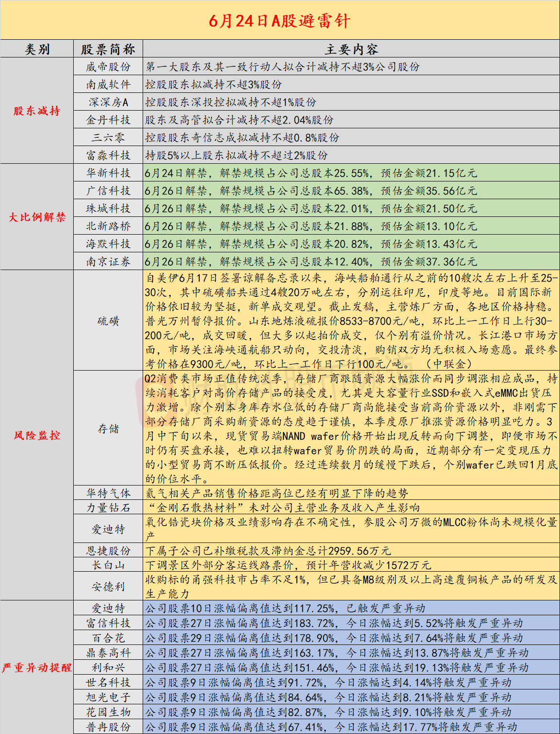Select stock name '鼎泰高科'

(x=108, y=653)
